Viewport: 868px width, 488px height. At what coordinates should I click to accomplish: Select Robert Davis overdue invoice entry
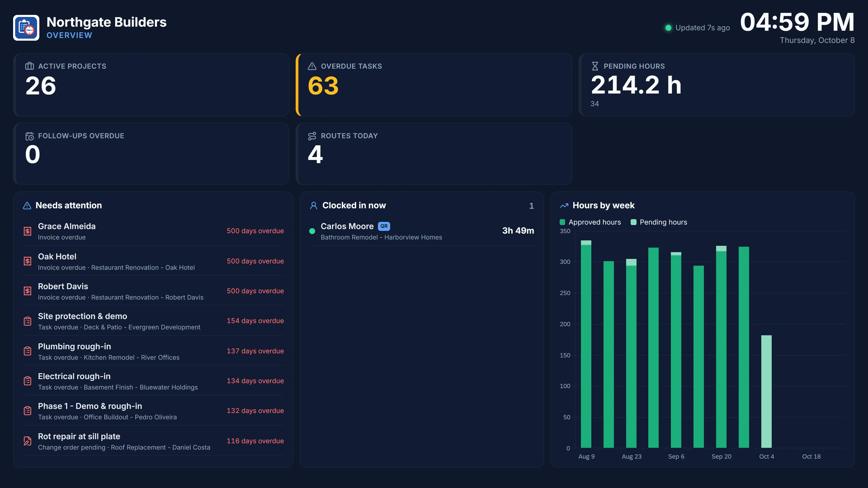tap(153, 291)
